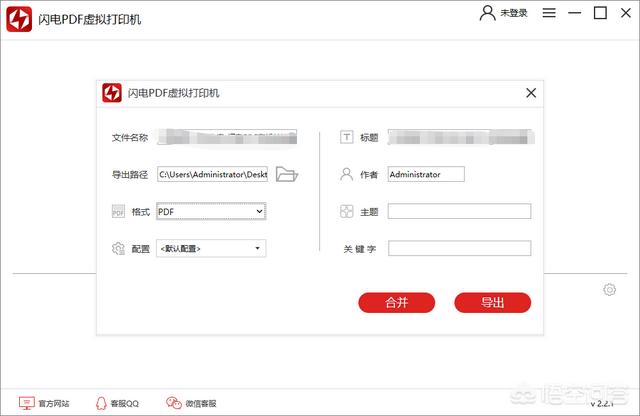Click the user avatar icon next to 未登录
Screen dimensions: 640x416
point(487,13)
